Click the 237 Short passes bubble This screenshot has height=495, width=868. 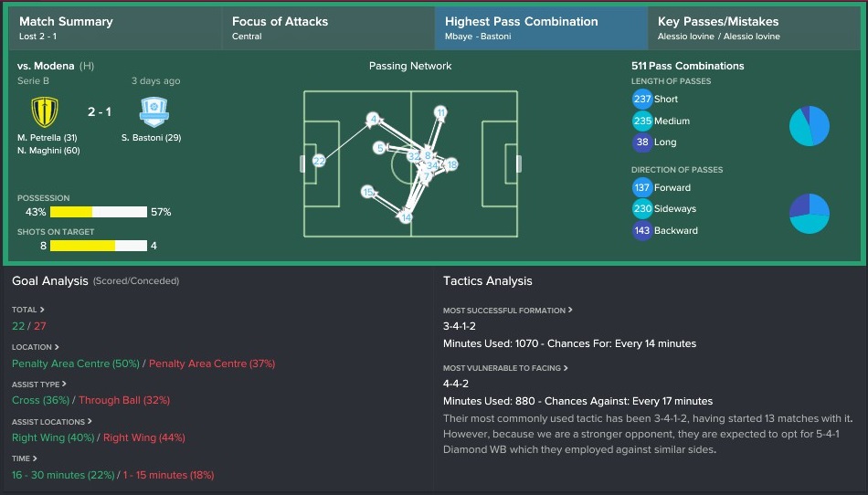click(642, 99)
